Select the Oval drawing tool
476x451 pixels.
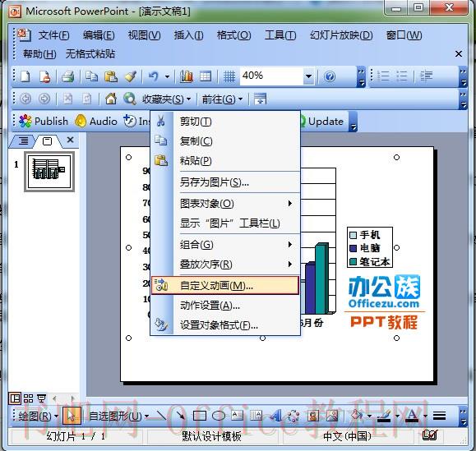[x=218, y=416]
